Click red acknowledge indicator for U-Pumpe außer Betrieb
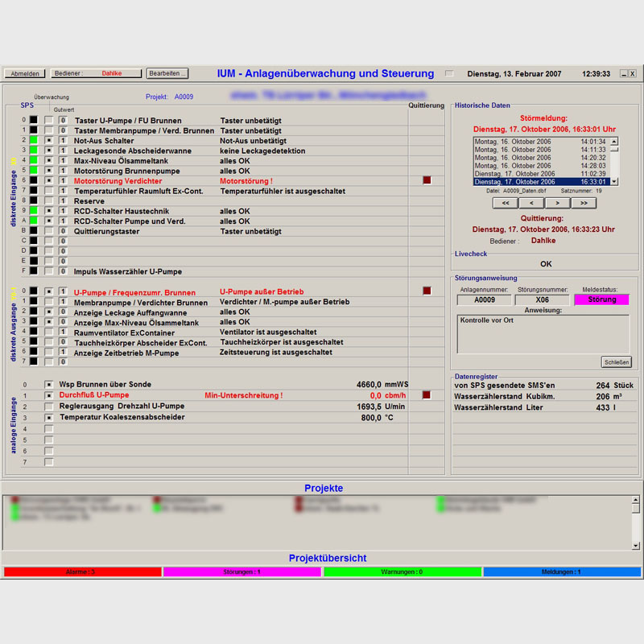Screen dimensions: 644x644 [x=427, y=291]
